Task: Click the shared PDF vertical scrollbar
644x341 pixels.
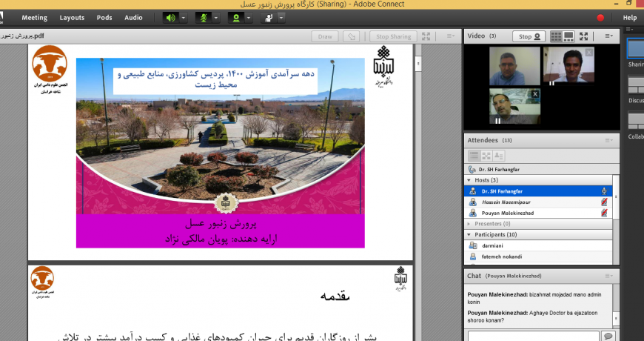Action: click(418, 64)
